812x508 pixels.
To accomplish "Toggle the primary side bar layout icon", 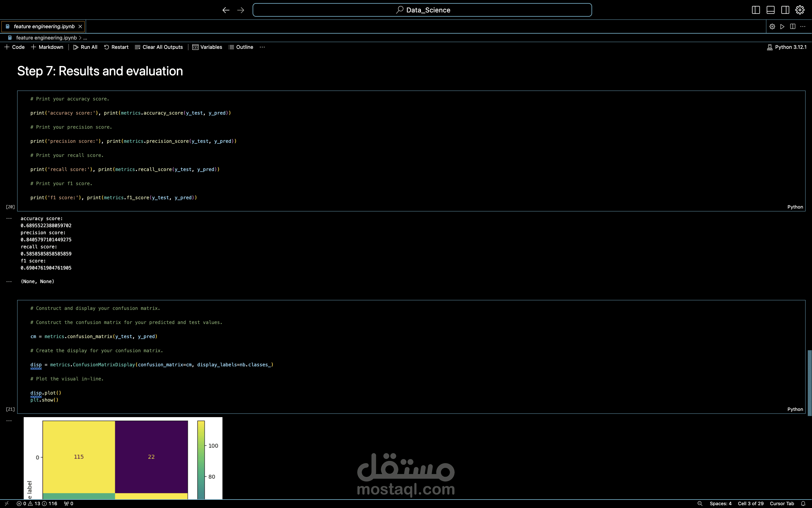I will (756, 10).
